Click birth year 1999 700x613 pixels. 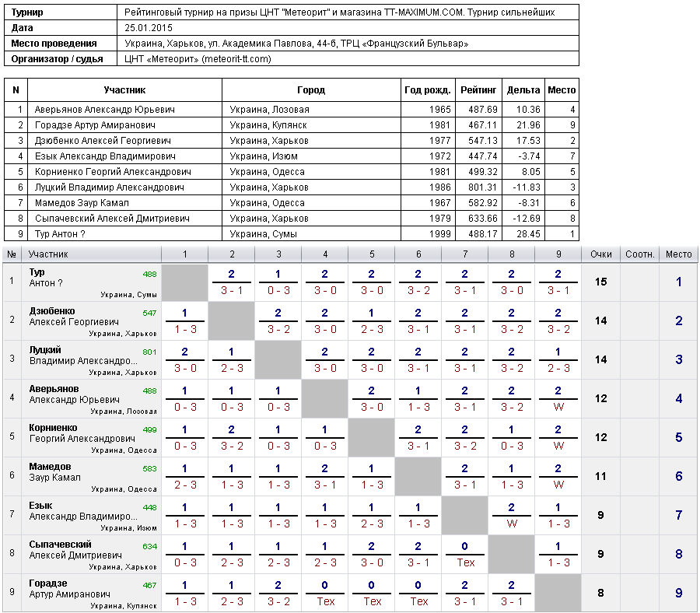click(x=440, y=234)
